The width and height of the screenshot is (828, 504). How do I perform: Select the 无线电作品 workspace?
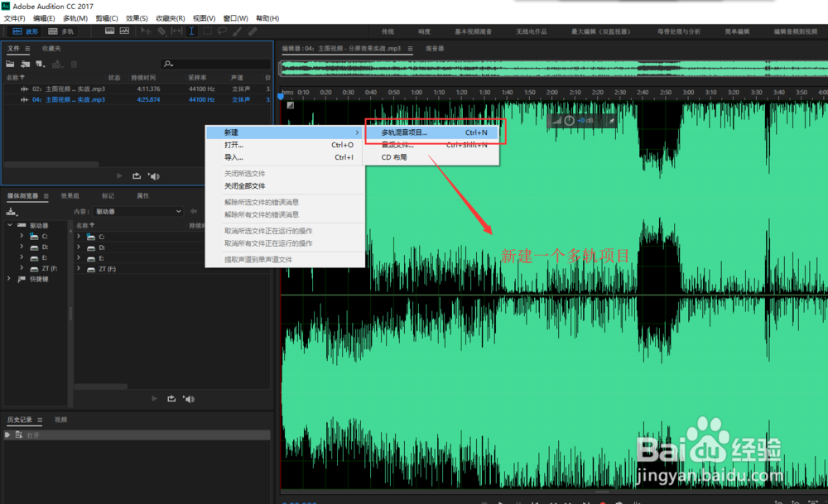pos(532,31)
